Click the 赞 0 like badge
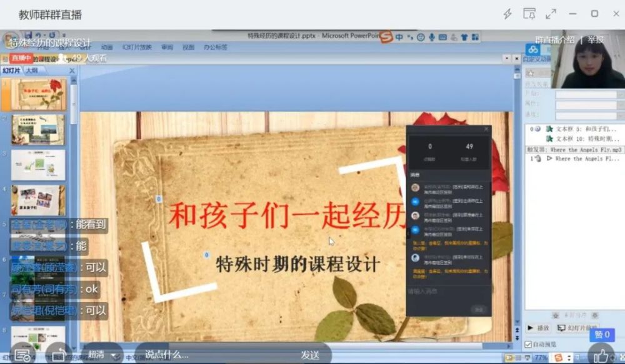 (x=602, y=335)
